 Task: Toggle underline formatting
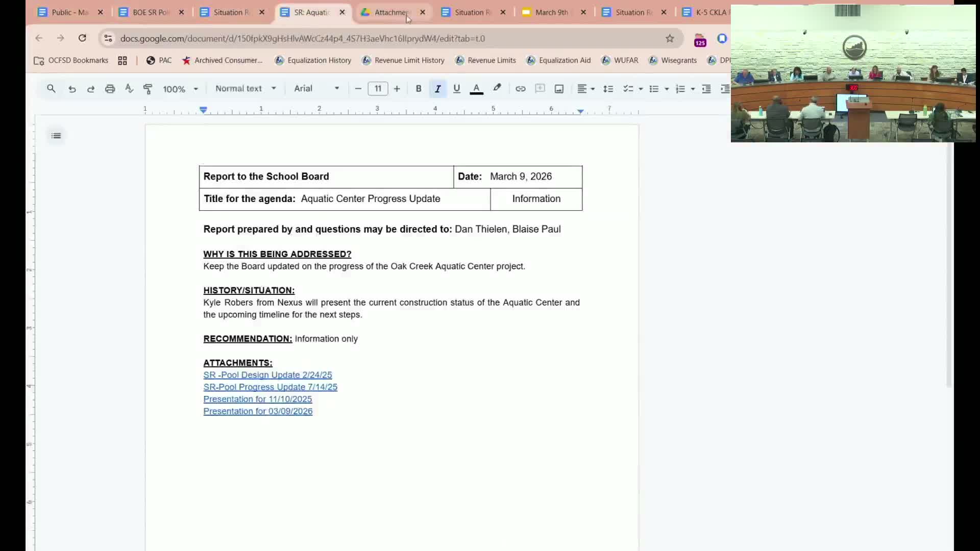456,89
